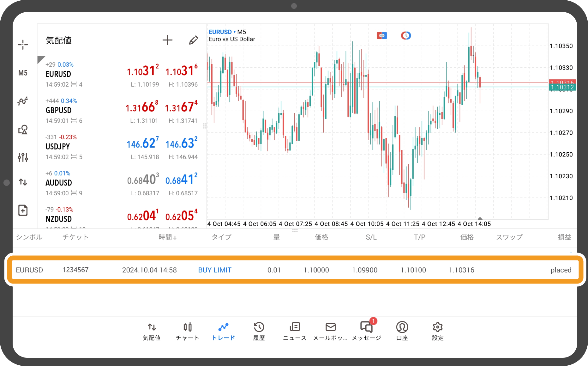
Task: Open the EURUSD symbol dropdown on chart
Action: click(222, 32)
